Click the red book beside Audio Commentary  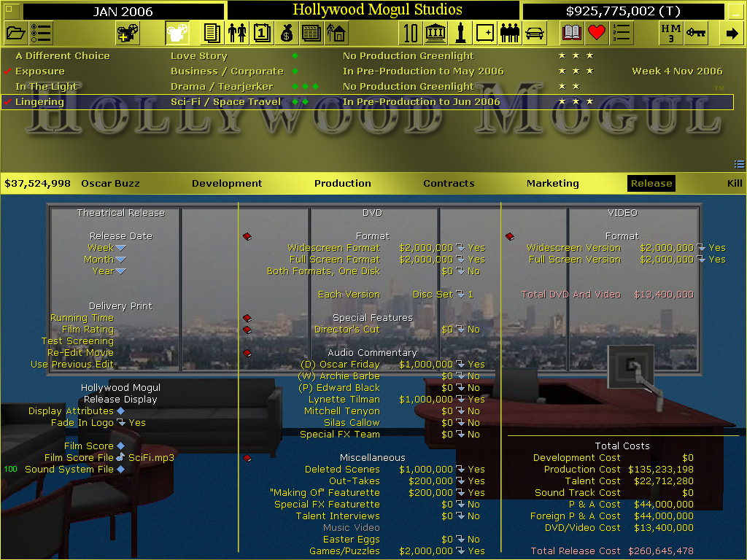click(x=247, y=353)
